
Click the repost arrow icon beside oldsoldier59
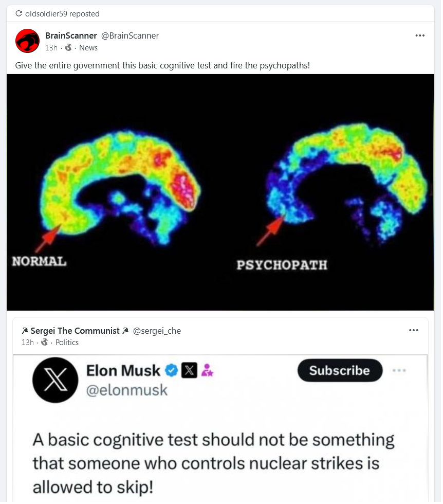pos(19,13)
